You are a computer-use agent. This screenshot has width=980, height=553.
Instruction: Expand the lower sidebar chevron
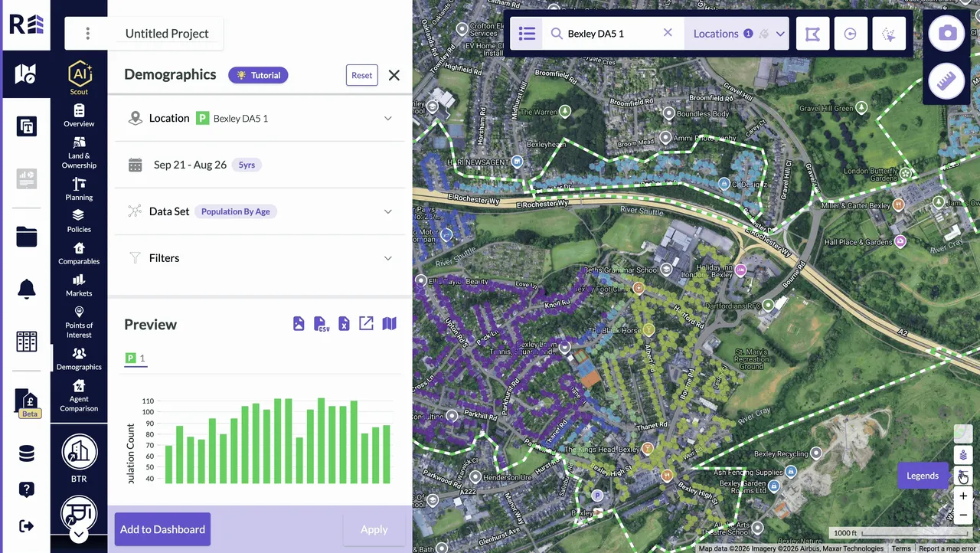(79, 535)
